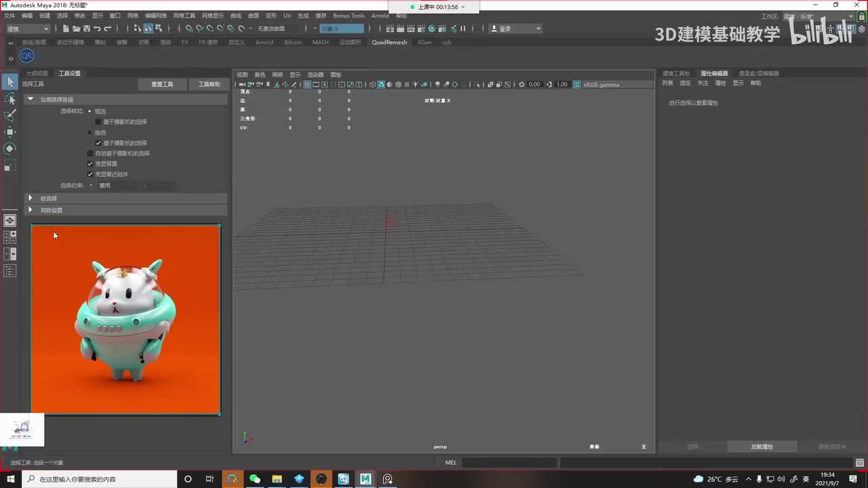Toggle use all lights bulb icon
Image resolution: width=868 pixels, height=488 pixels.
pos(415,85)
